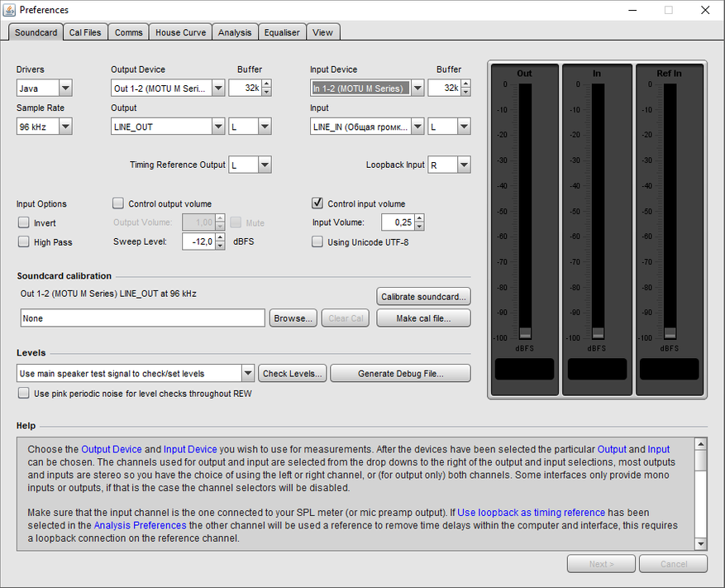
Task: Click the Input Volume value field
Action: pyautogui.click(x=398, y=222)
